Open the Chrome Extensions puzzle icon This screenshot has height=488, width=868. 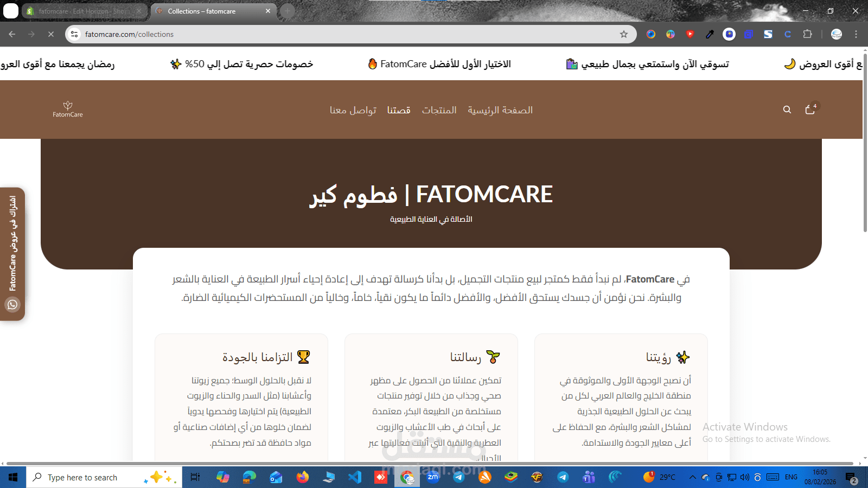(807, 34)
